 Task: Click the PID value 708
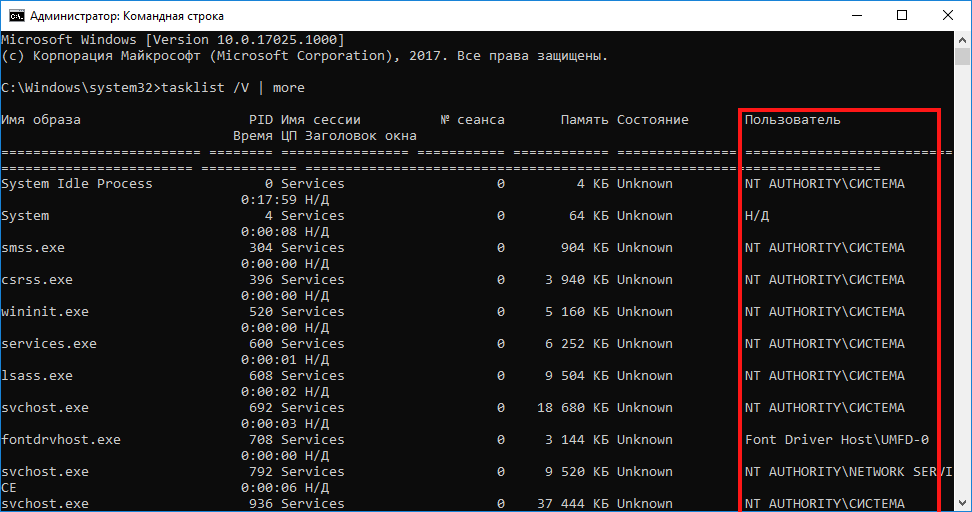(261, 440)
